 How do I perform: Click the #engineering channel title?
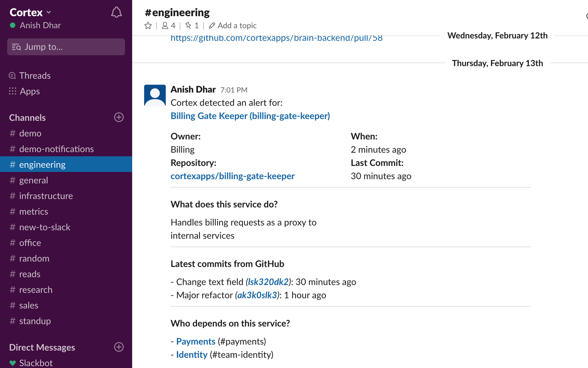pyautogui.click(x=177, y=13)
